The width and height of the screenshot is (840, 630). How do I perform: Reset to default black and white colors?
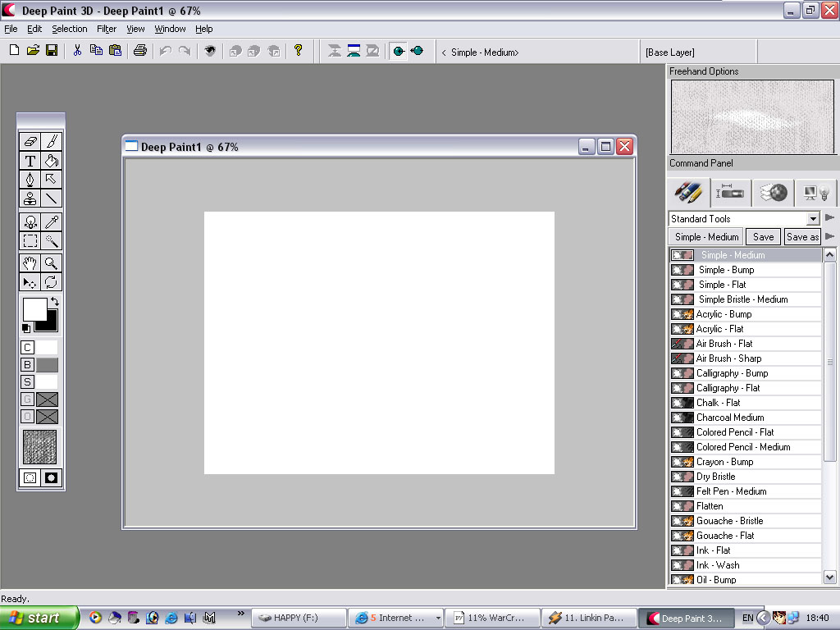click(25, 328)
